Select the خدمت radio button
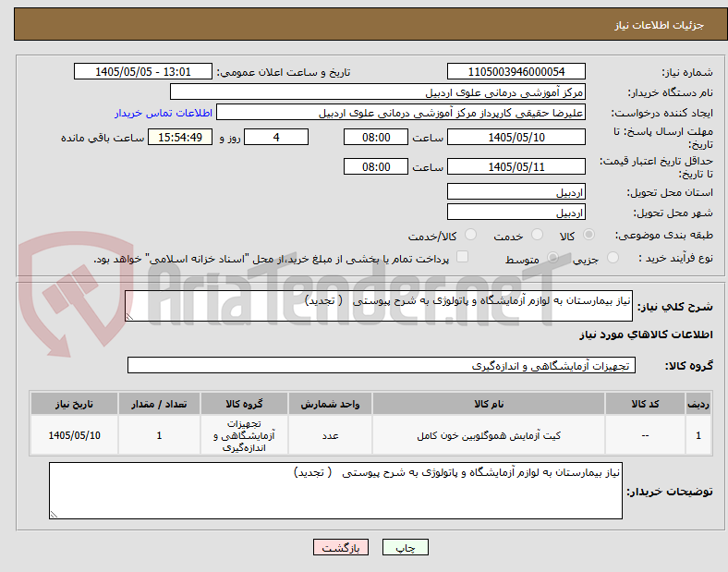 537,235
